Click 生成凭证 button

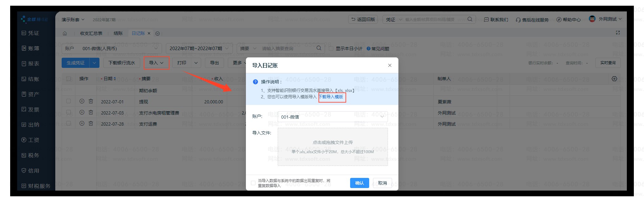pos(76,63)
